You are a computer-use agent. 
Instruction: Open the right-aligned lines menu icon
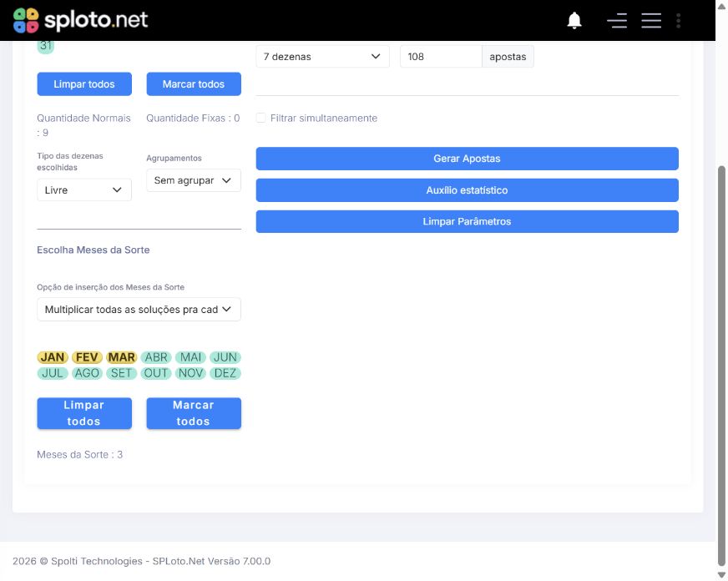(x=617, y=20)
